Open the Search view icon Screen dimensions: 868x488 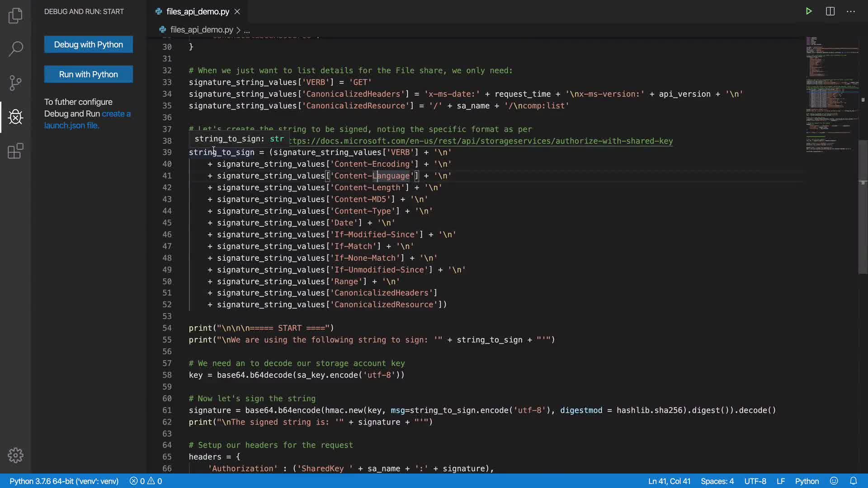point(15,49)
